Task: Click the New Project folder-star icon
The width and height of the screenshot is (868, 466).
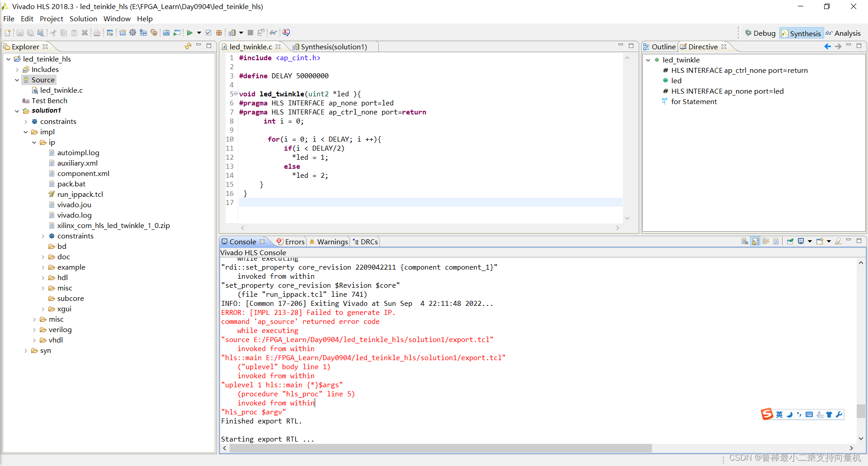Action: [123, 33]
